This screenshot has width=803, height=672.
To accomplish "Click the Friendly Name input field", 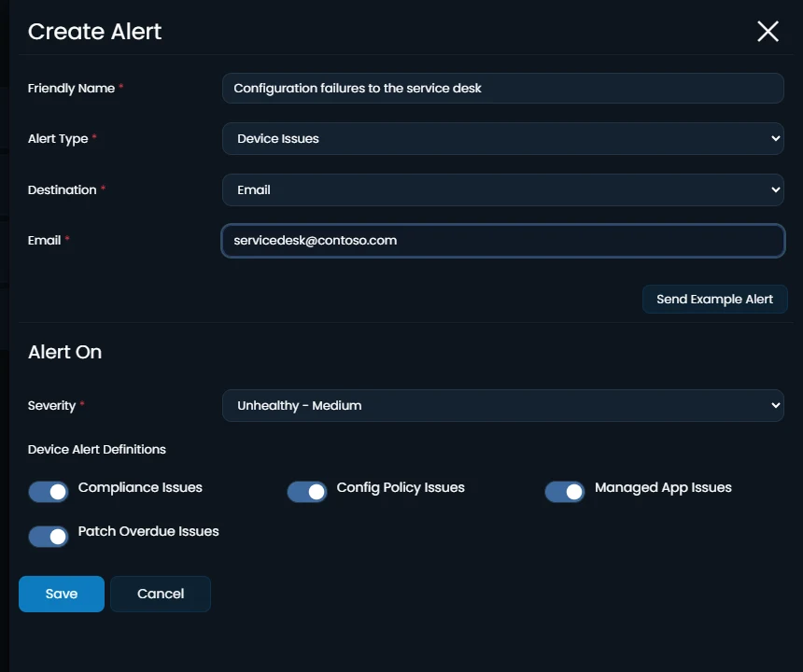I will pyautogui.click(x=503, y=88).
